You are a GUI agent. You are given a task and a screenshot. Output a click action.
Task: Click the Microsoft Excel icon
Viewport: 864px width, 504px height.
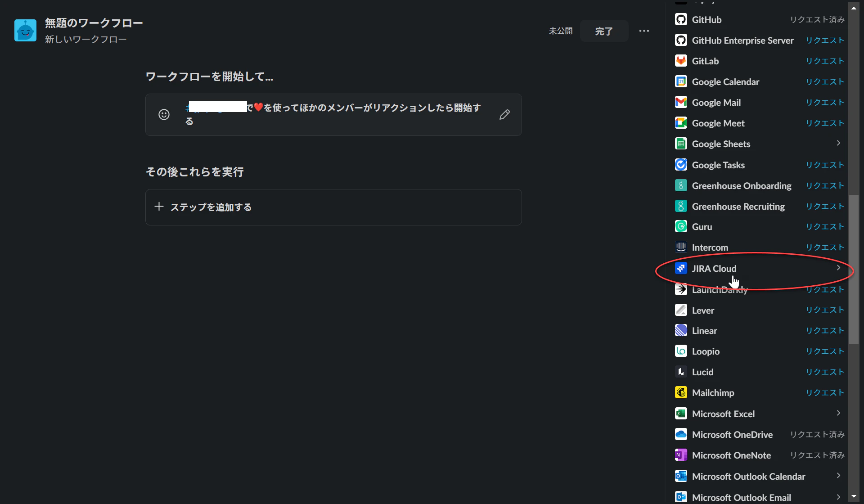coord(681,414)
